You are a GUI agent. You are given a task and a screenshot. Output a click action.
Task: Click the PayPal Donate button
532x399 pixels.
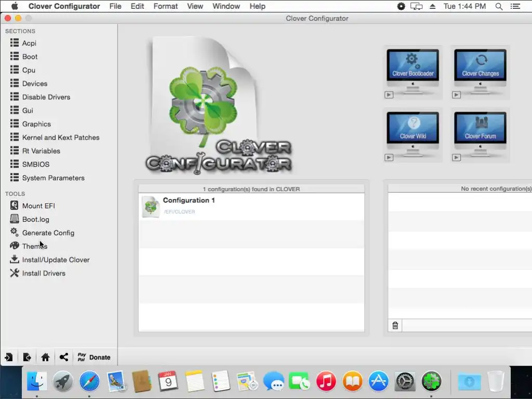point(94,357)
